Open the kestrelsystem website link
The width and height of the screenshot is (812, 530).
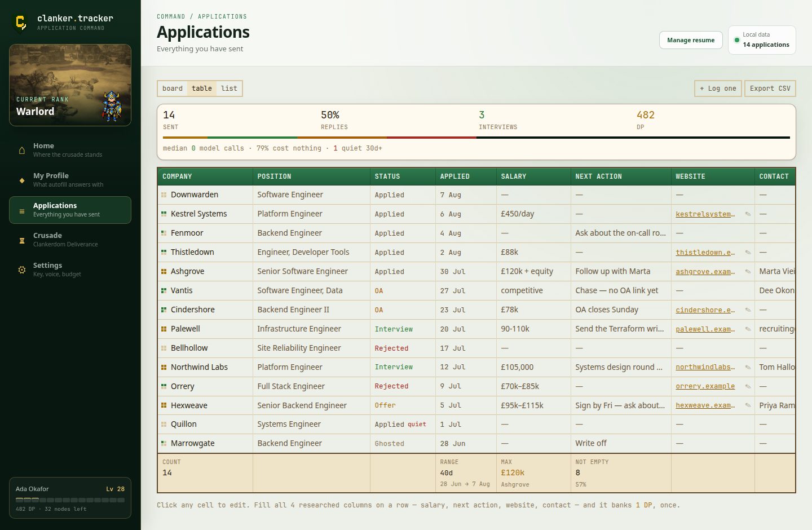coord(705,214)
